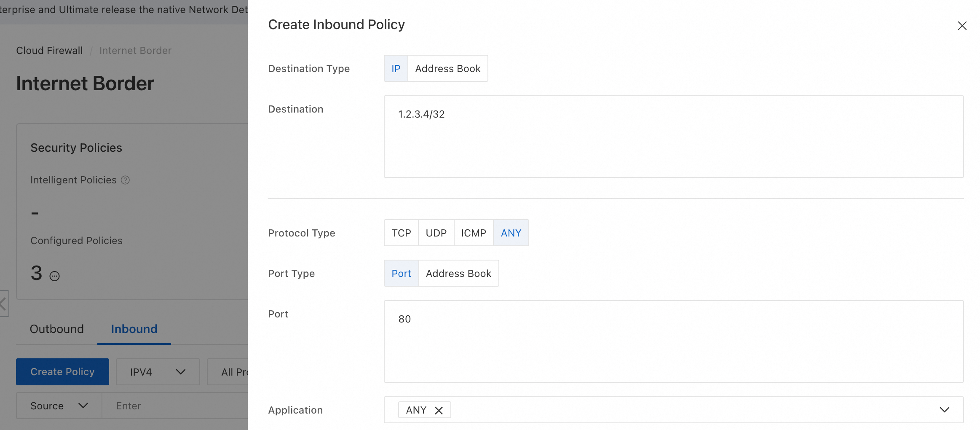980x430 pixels.
Task: Switch to the Outbound tab
Action: click(x=57, y=329)
